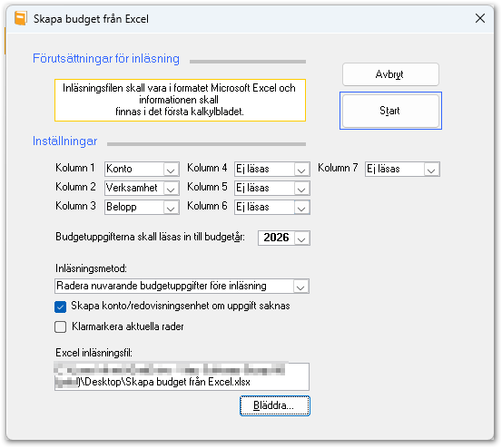Image resolution: width=502 pixels, height=448 pixels.
Task: Expand the Kolumn 6 dropdown arrow
Action: click(301, 208)
